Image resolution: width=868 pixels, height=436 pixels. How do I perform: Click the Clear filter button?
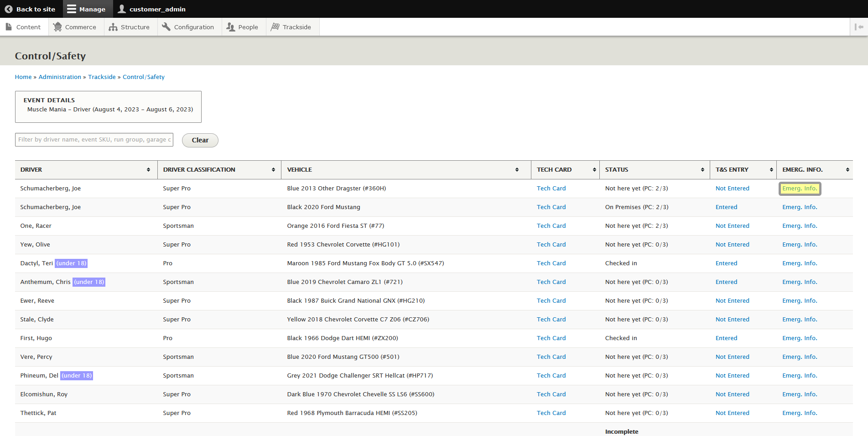200,140
